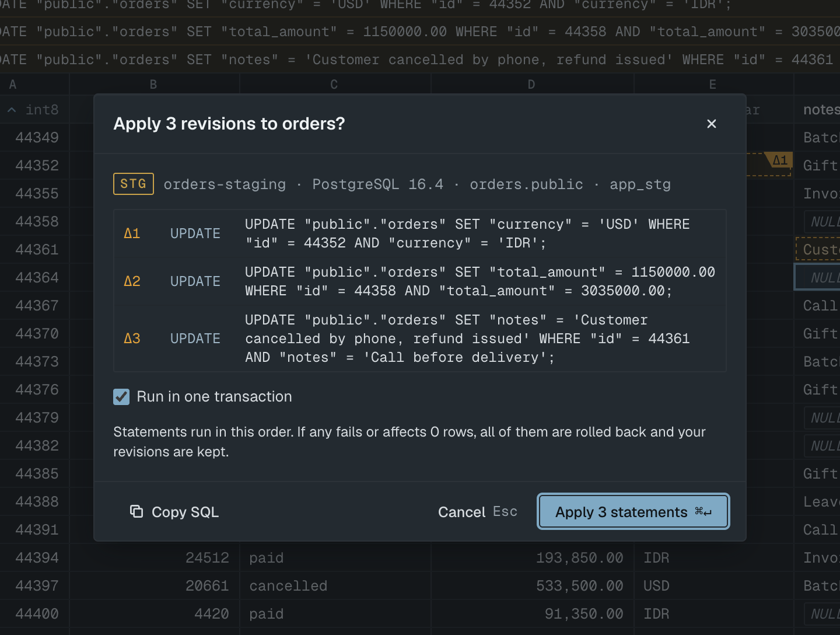Click amount cell 91,350.00
Screen dimensions: 840x635
coord(533,614)
